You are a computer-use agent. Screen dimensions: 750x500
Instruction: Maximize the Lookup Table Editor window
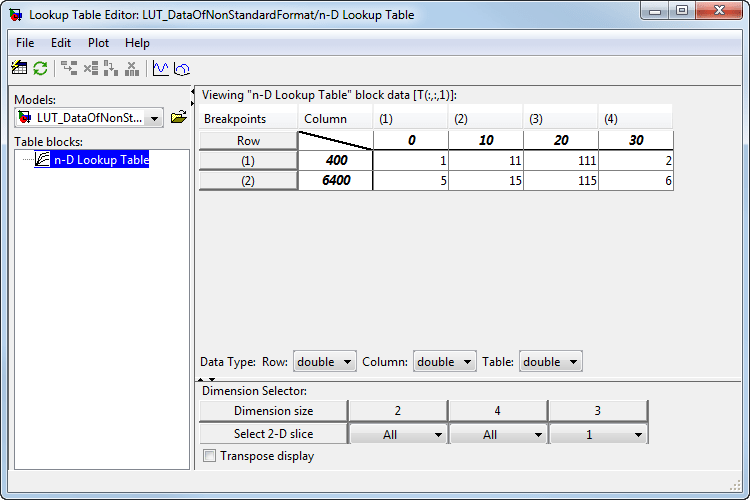click(682, 11)
